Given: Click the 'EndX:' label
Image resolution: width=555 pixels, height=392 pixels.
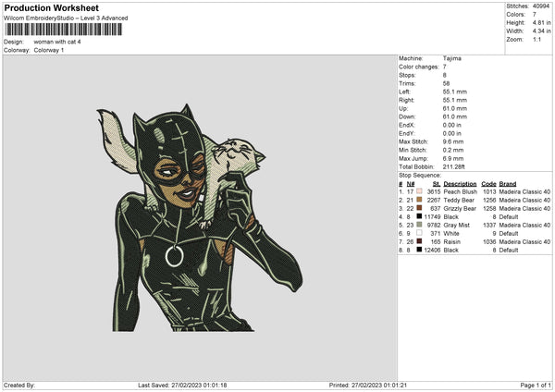Looking at the screenshot, I should (406, 125).
